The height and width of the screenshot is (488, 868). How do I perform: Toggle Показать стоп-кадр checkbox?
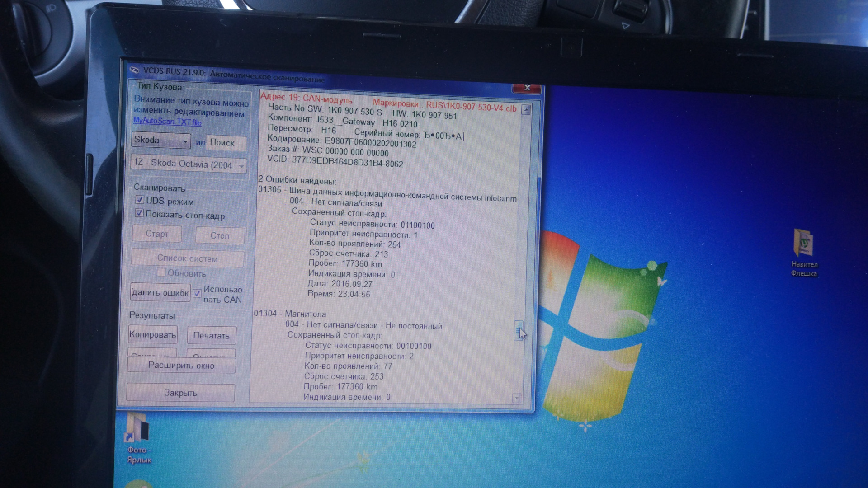coord(139,213)
